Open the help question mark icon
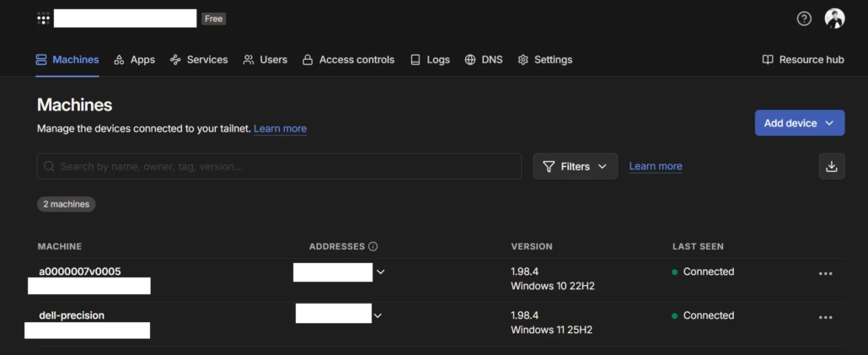Image resolution: width=868 pixels, height=355 pixels. click(x=804, y=19)
